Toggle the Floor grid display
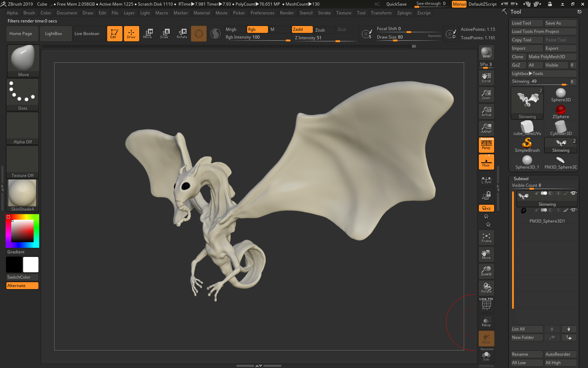This screenshot has height=368, width=588. click(x=486, y=162)
